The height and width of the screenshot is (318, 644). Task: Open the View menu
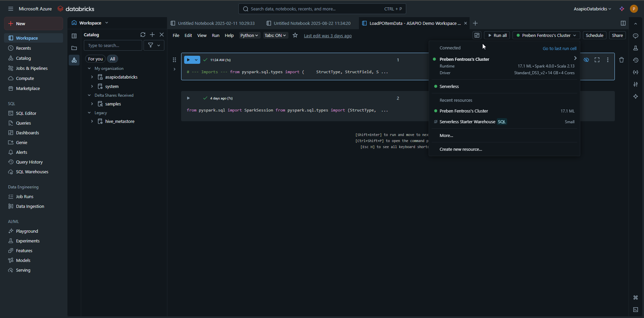(202, 35)
